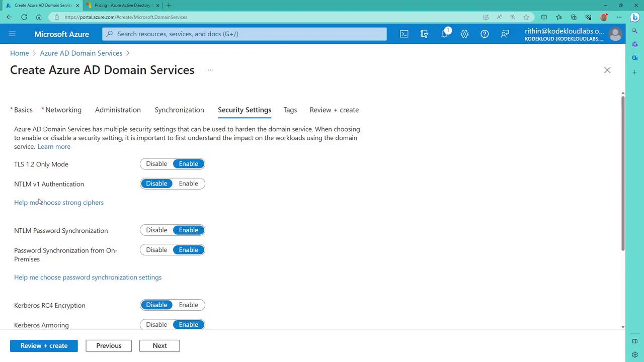Click the zoom magnifier icon in address bar

pyautogui.click(x=513, y=17)
